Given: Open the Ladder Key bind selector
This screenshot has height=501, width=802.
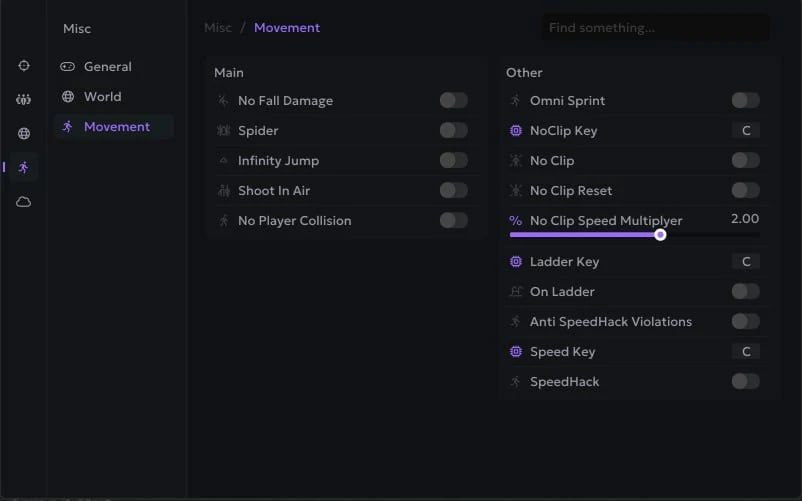Looking at the screenshot, I should point(745,262).
